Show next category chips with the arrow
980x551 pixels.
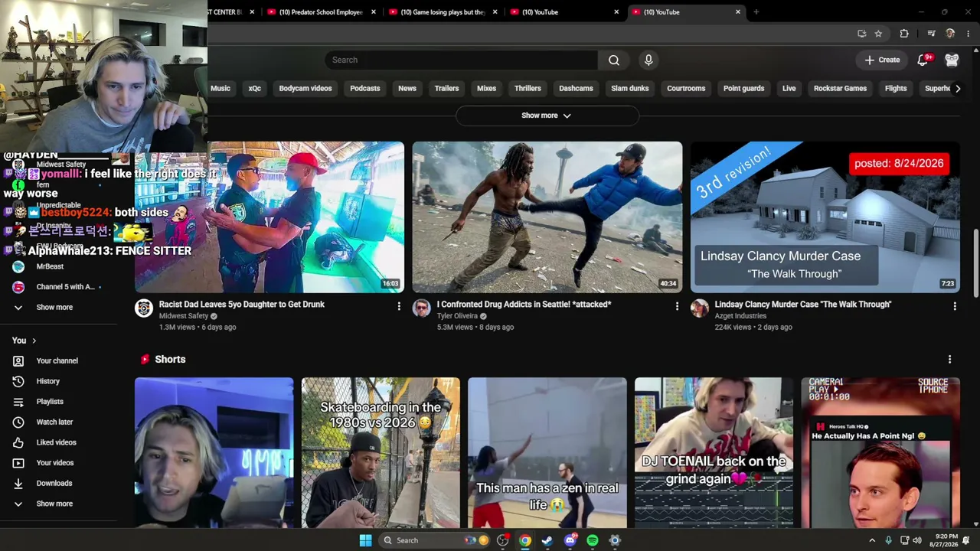click(957, 89)
